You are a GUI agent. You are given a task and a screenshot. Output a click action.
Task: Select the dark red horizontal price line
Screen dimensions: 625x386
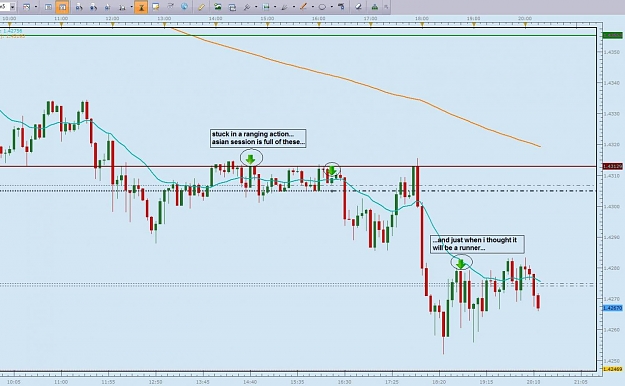click(299, 166)
